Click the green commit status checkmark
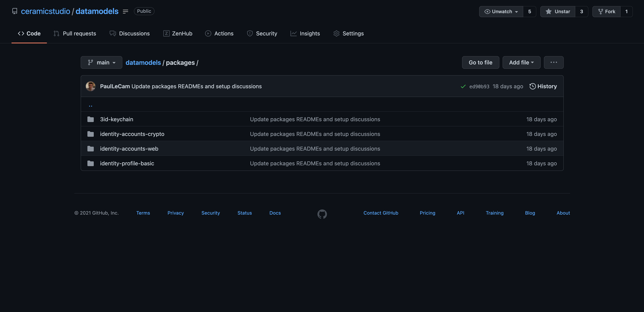644x312 pixels. pyautogui.click(x=463, y=86)
